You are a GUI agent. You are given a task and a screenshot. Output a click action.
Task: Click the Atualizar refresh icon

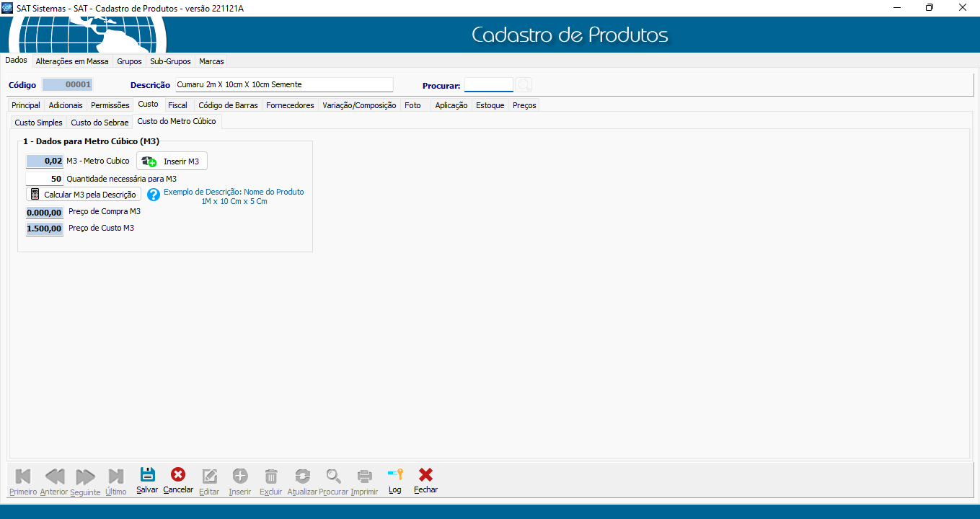(302, 476)
